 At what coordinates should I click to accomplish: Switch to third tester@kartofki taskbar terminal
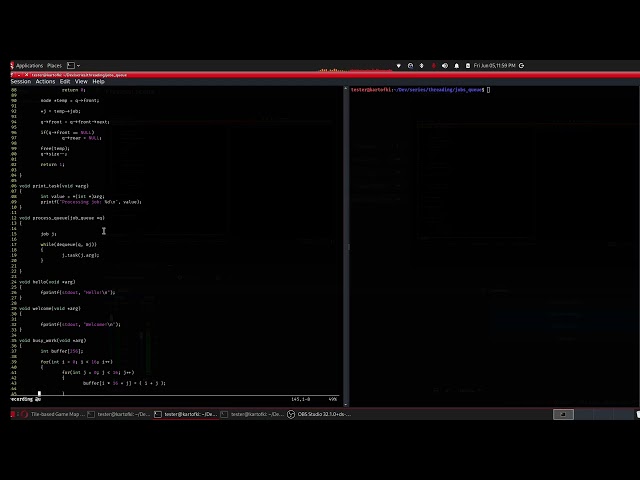tap(252, 414)
